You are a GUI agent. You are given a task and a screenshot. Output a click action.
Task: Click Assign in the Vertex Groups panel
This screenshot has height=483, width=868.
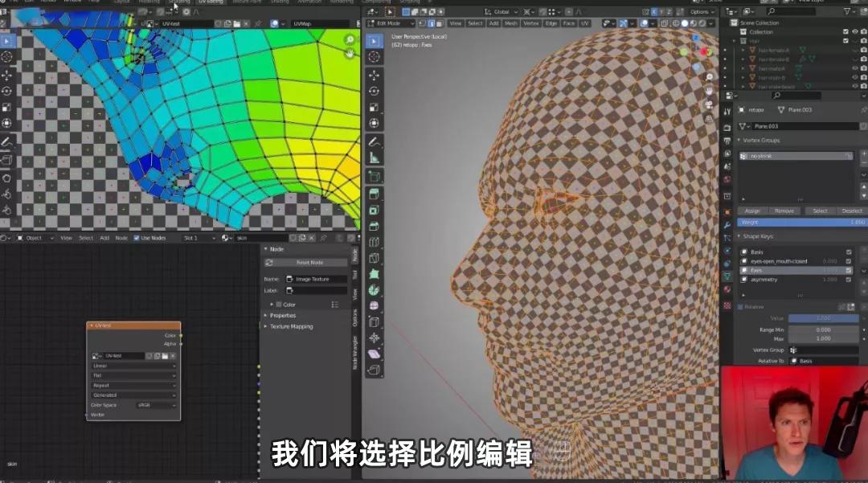point(751,209)
